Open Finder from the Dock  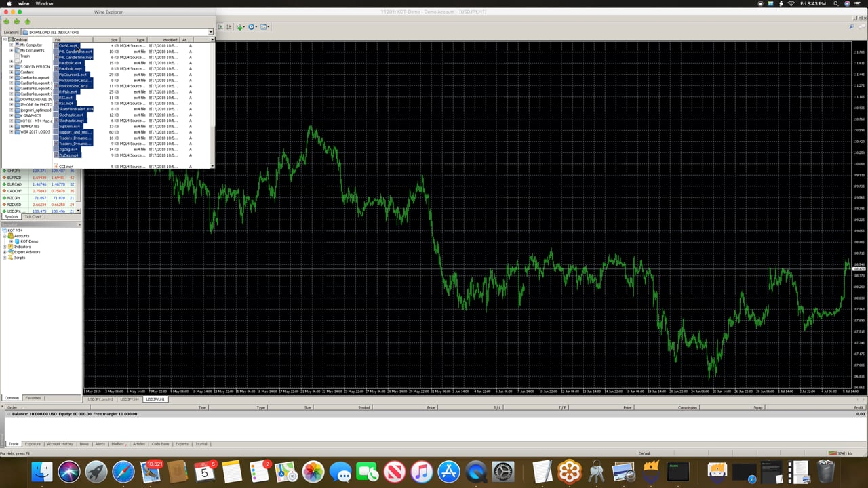[42, 472]
